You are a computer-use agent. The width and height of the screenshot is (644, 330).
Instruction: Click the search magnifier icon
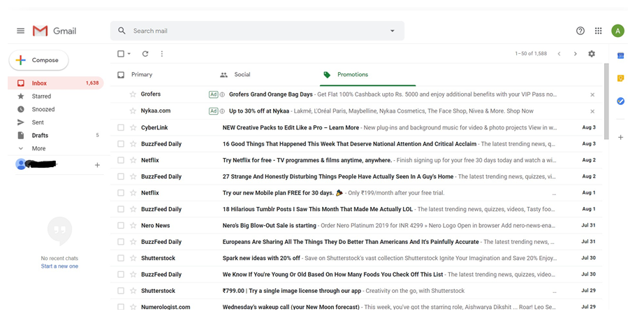click(122, 31)
